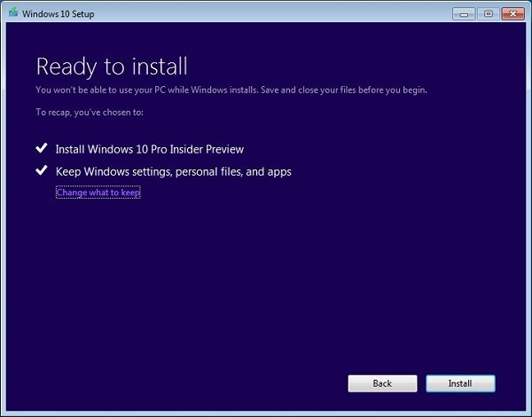
Task: Open the Change what to keep link
Action: pyautogui.click(x=98, y=193)
